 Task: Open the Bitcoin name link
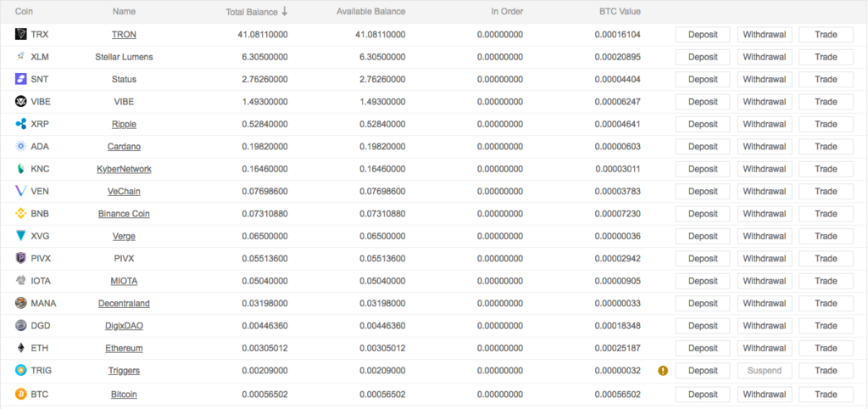[124, 395]
